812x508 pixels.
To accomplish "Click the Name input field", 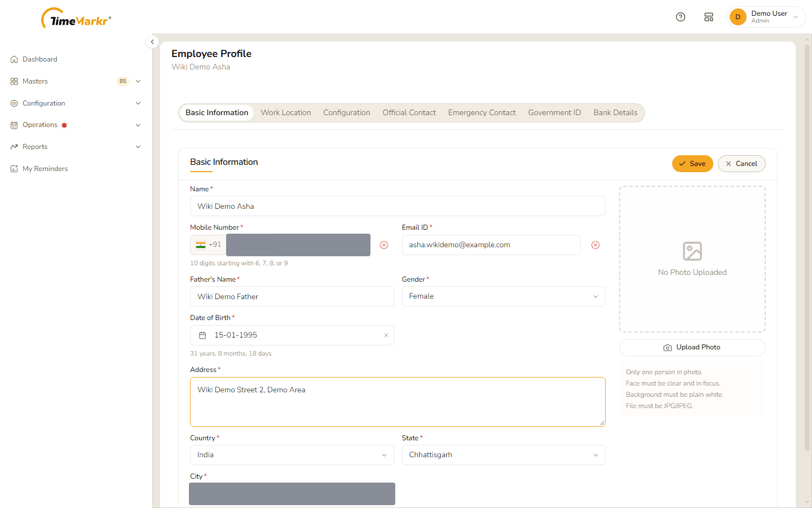I will [398, 206].
